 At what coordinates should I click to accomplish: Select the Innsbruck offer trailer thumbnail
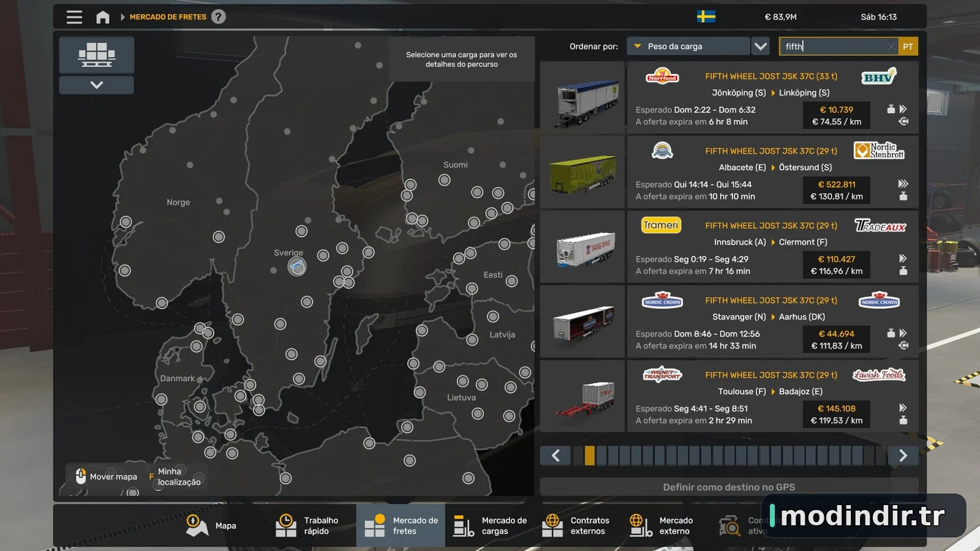pos(582,247)
